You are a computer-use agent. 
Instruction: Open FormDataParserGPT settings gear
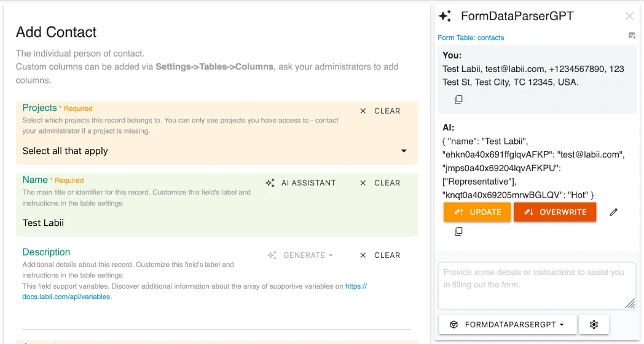pyautogui.click(x=594, y=324)
